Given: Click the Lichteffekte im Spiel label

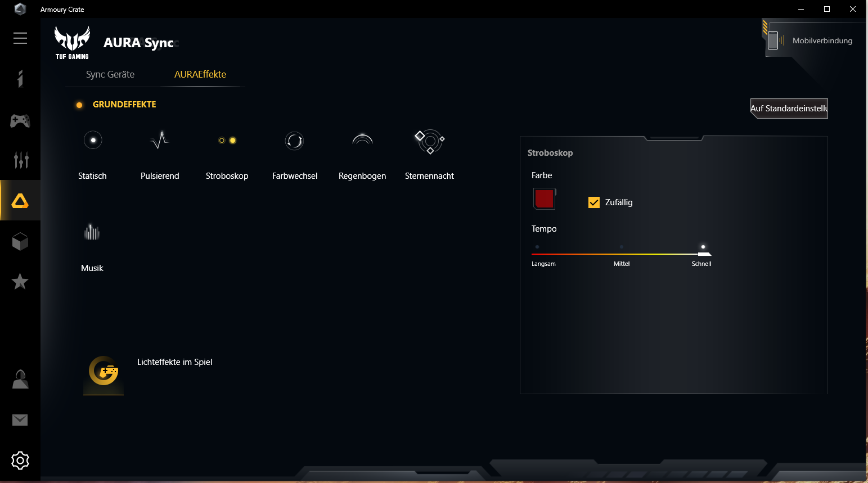Looking at the screenshot, I should [175, 362].
